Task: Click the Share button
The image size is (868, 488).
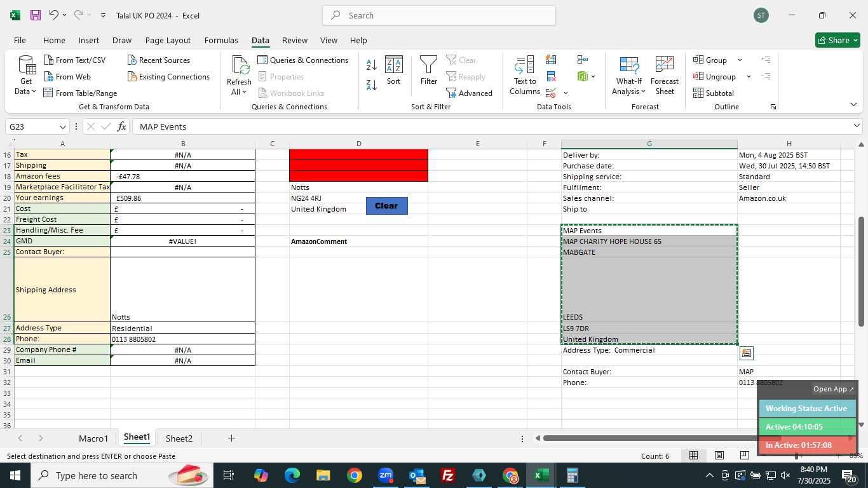Action: click(837, 40)
